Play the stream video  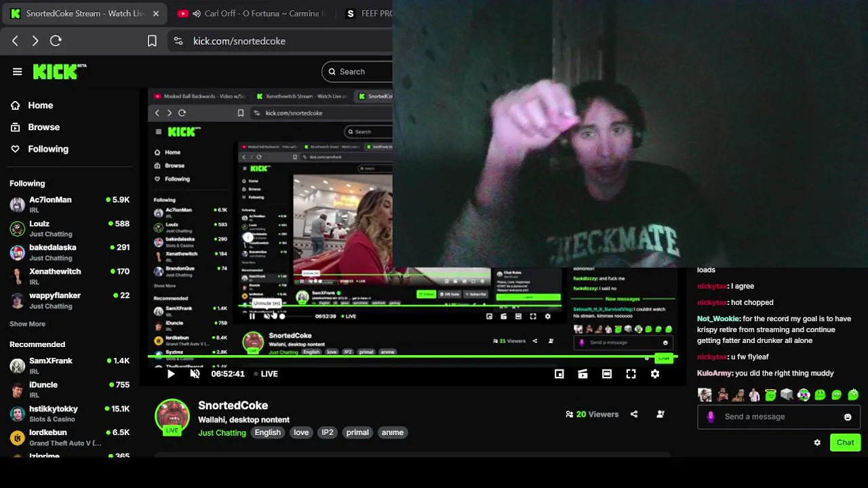click(x=171, y=373)
